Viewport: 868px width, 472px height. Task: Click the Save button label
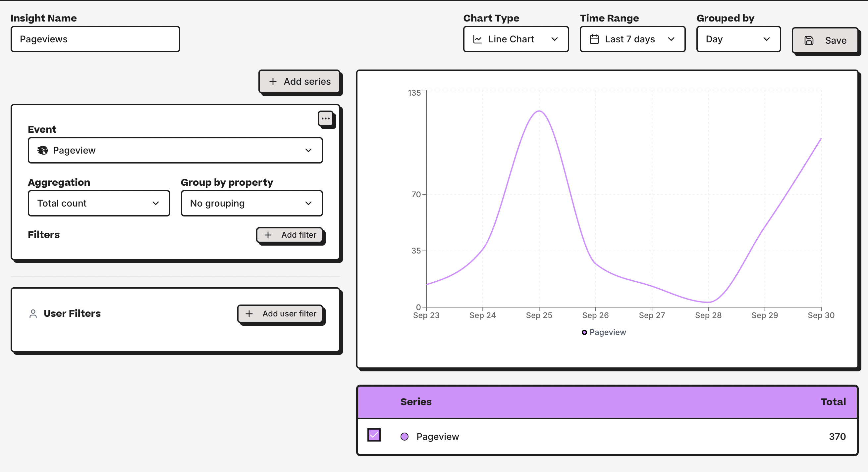(835, 40)
